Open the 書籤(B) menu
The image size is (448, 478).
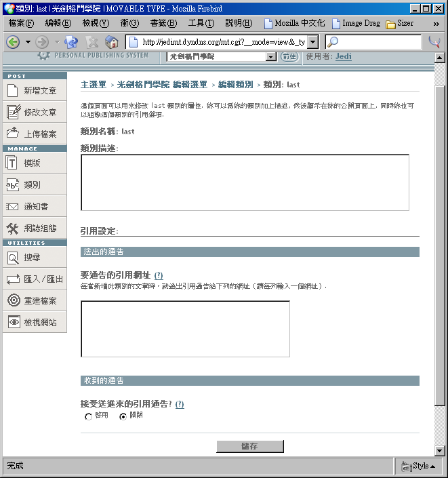(x=163, y=23)
